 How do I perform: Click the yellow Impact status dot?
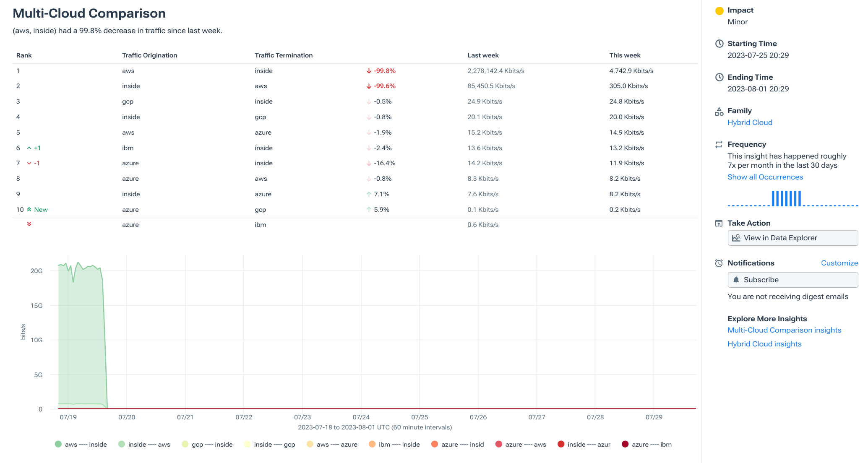719,10
